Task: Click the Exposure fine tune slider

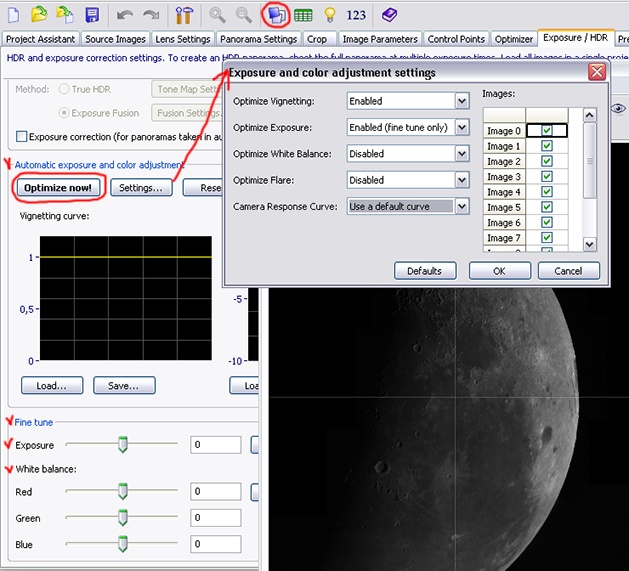Action: [123, 445]
